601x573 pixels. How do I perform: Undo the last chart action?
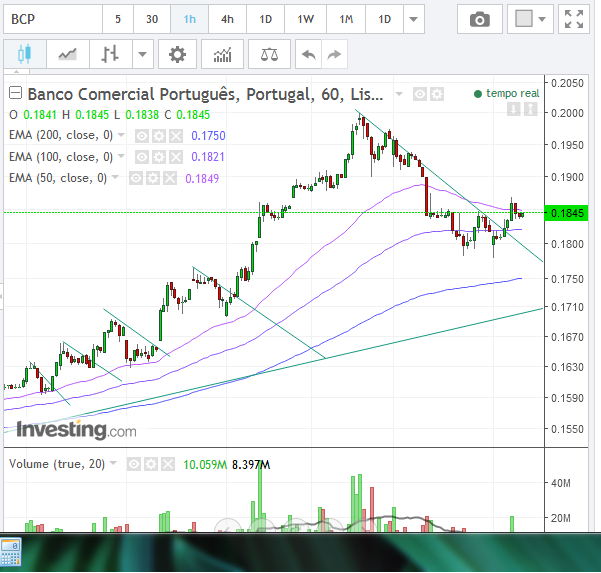click(309, 55)
